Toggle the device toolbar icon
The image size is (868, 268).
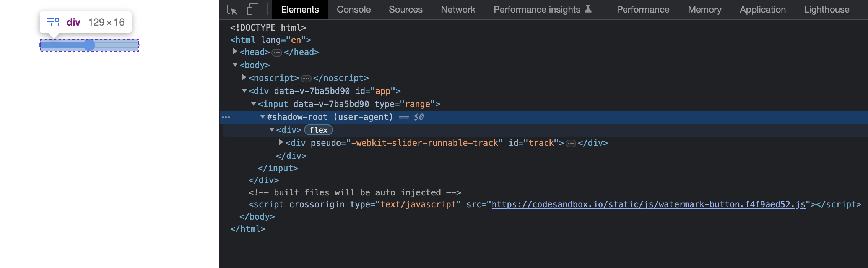pyautogui.click(x=252, y=10)
